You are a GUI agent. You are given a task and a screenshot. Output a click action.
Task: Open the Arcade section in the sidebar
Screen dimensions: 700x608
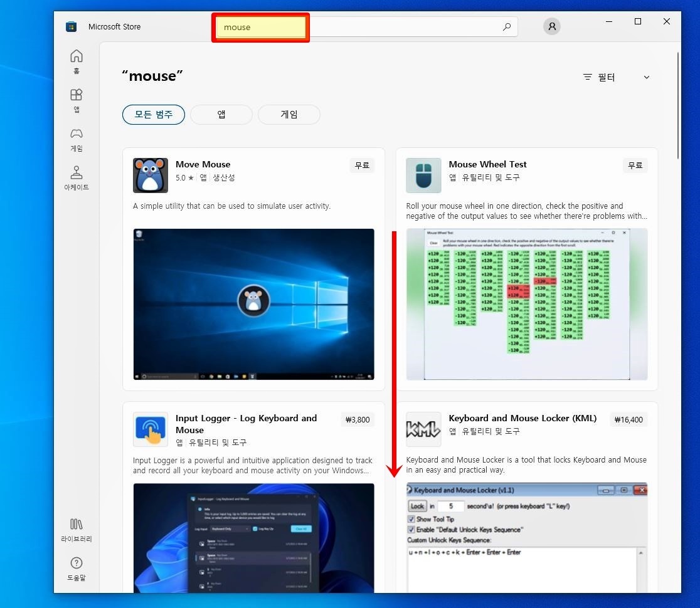(77, 178)
